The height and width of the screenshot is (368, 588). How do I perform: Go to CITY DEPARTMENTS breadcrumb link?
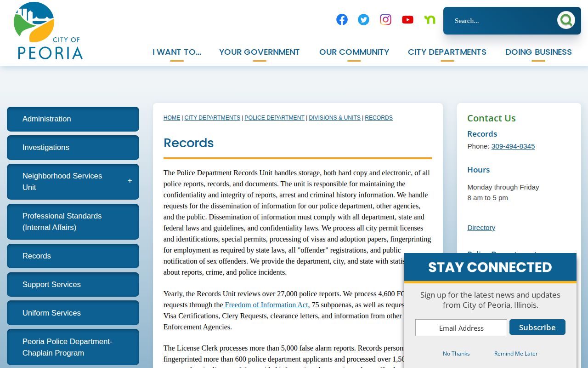[x=212, y=118]
